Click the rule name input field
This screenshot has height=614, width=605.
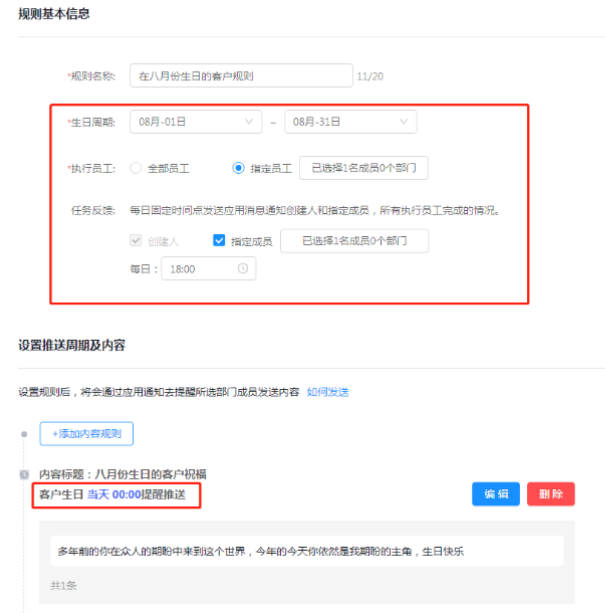point(241,76)
